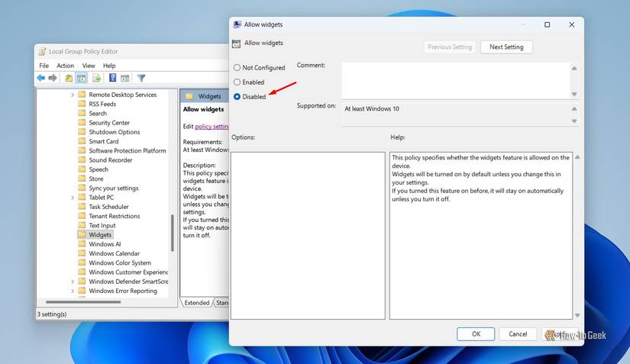Open Help via blue question mark icon
This screenshot has width=630, height=364.
[112, 78]
